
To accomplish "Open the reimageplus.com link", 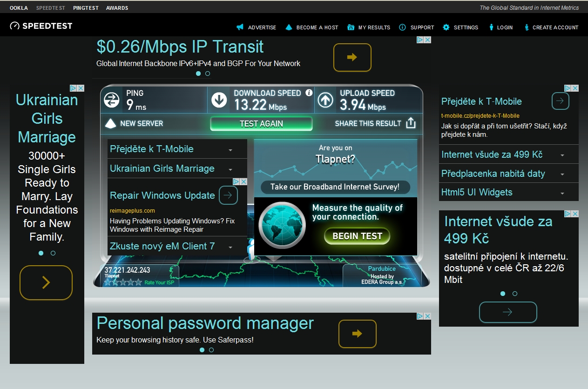I will click(x=132, y=210).
